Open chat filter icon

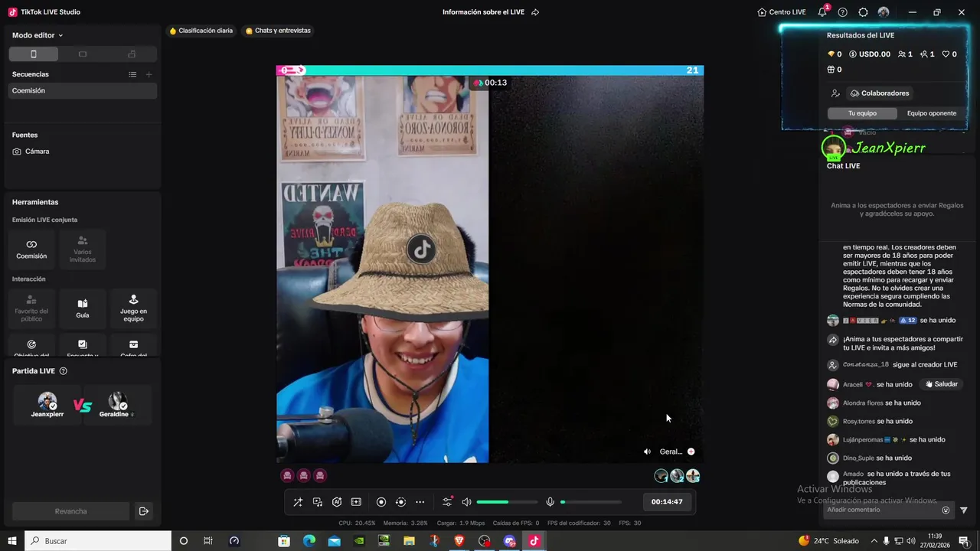pos(964,510)
